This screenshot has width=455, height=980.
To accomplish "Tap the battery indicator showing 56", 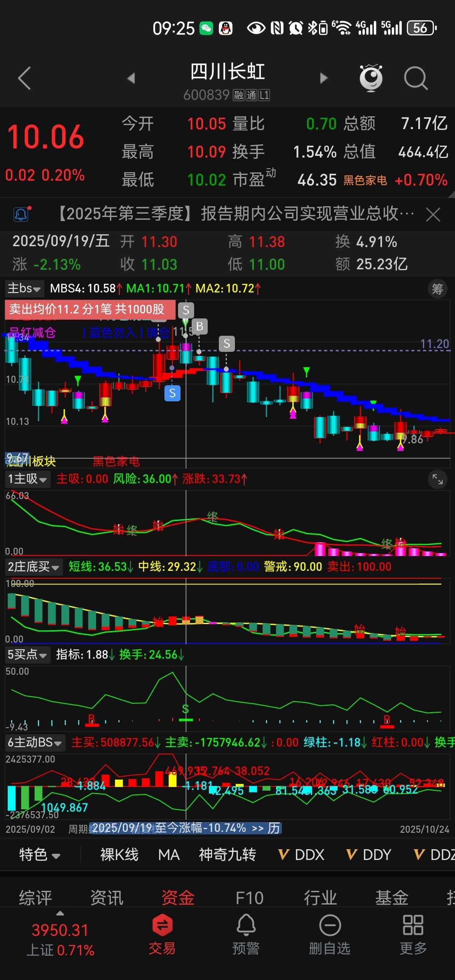I will click(422, 28).
